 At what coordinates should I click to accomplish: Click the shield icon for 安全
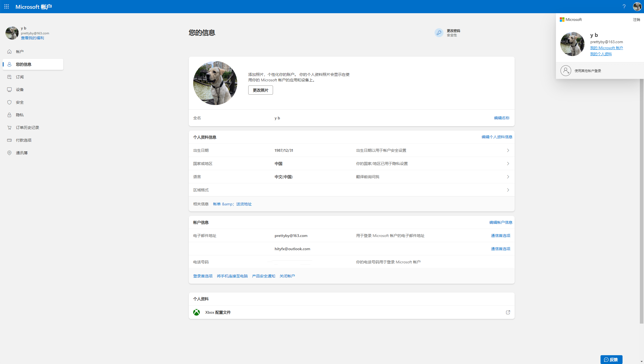pos(9,102)
